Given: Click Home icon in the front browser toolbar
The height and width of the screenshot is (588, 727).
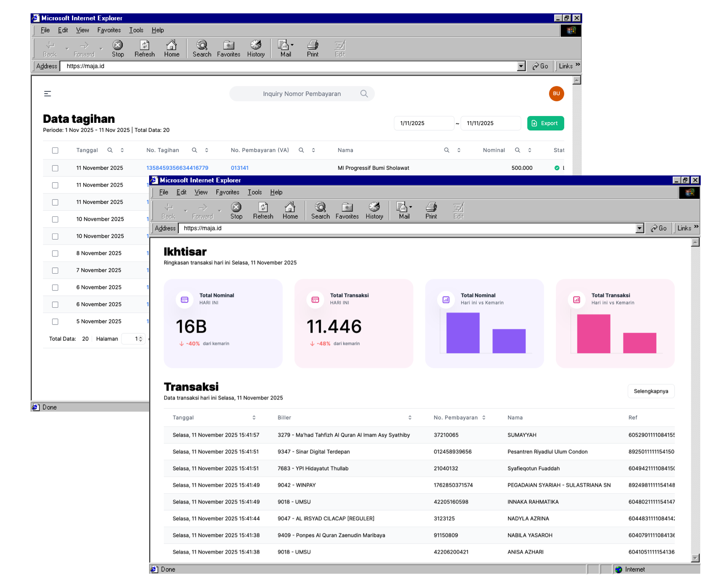Looking at the screenshot, I should 290,210.
